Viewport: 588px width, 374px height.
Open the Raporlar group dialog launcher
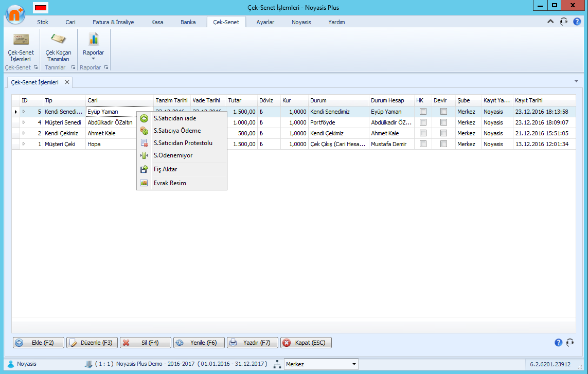(106, 67)
